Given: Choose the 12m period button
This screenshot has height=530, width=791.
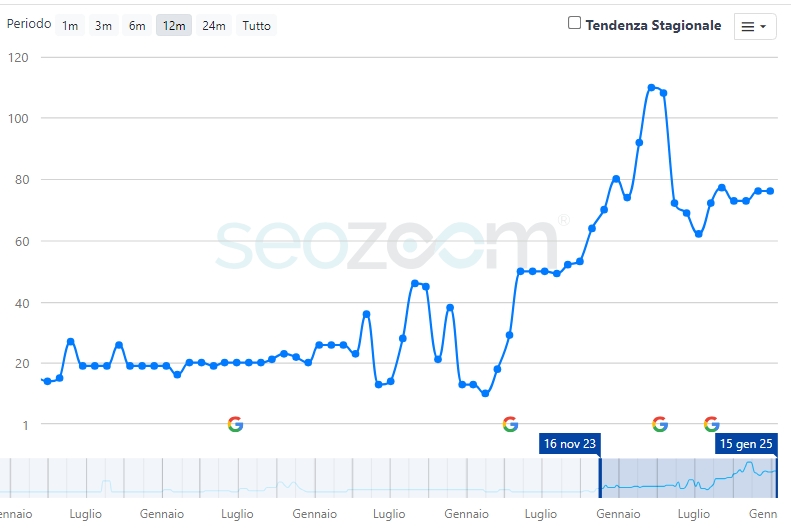Looking at the screenshot, I should click(174, 26).
